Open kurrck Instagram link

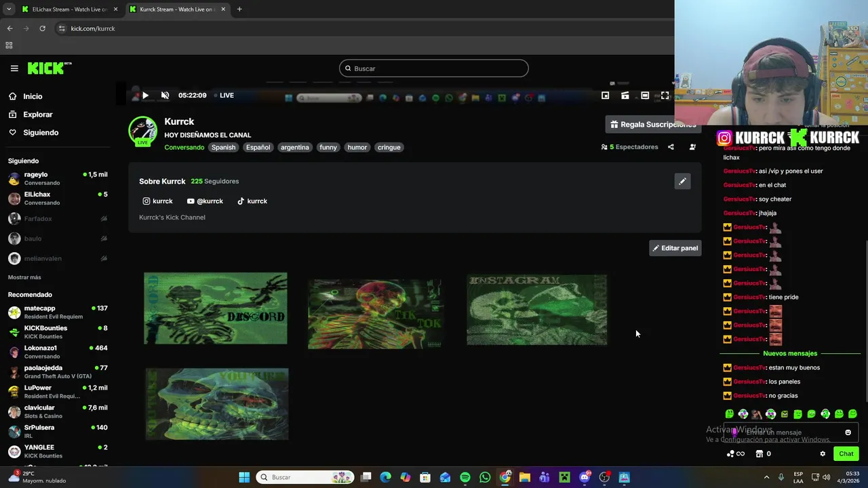pyautogui.click(x=157, y=201)
